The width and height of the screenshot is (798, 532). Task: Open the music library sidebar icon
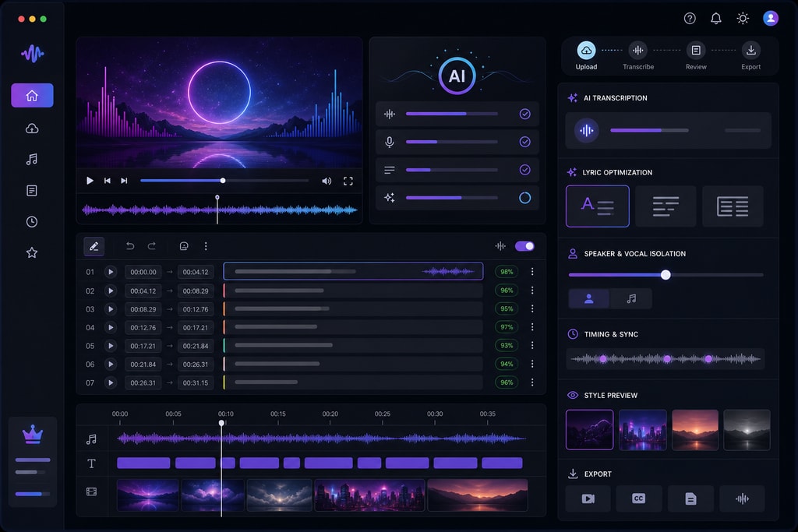tap(32, 159)
